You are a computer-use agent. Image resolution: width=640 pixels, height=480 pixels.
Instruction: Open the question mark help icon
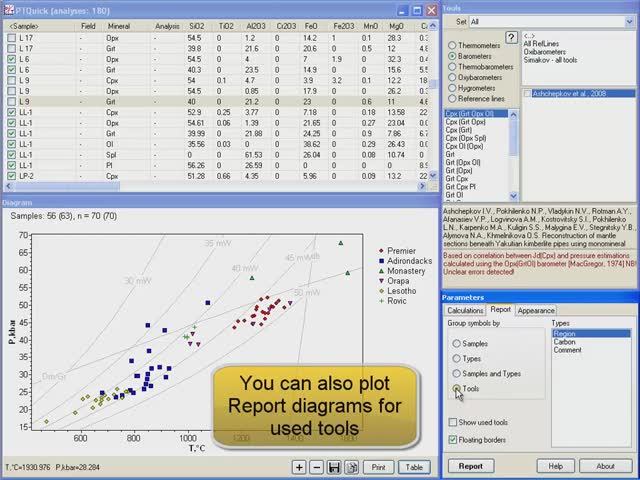click(511, 38)
